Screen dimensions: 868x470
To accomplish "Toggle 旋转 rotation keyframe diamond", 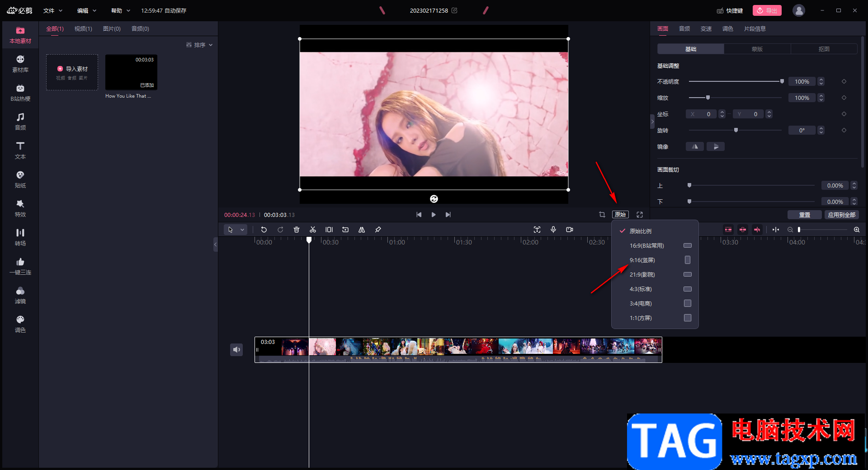I will pos(844,130).
